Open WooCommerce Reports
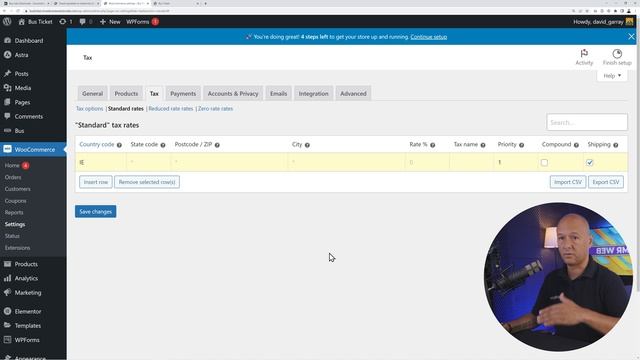The image size is (640, 360). pyautogui.click(x=14, y=212)
